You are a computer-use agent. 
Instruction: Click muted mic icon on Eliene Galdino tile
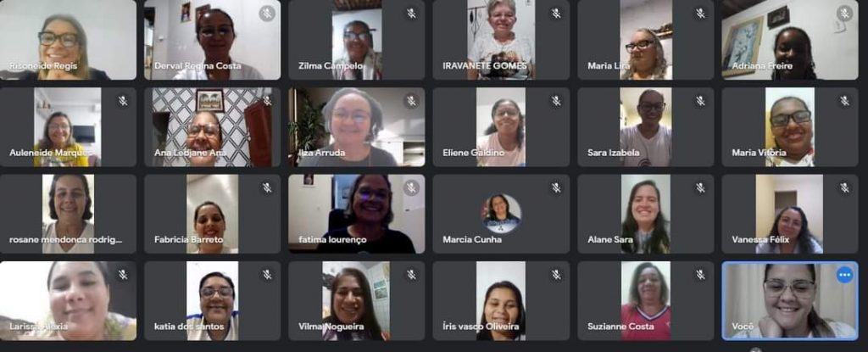coord(556,100)
